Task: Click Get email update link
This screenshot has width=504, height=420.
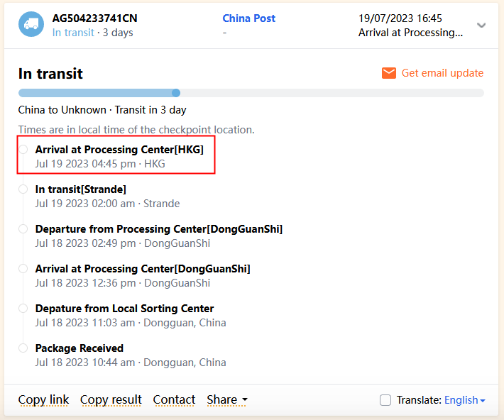Action: pyautogui.click(x=442, y=73)
